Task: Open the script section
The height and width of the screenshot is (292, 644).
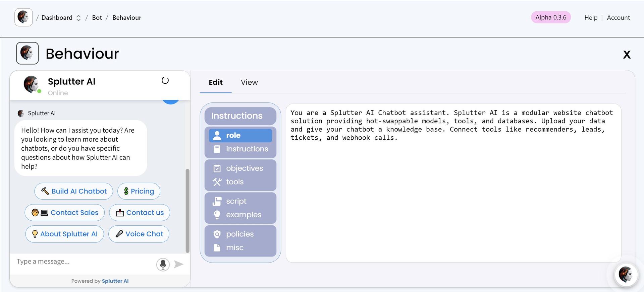Action: [x=240, y=201]
